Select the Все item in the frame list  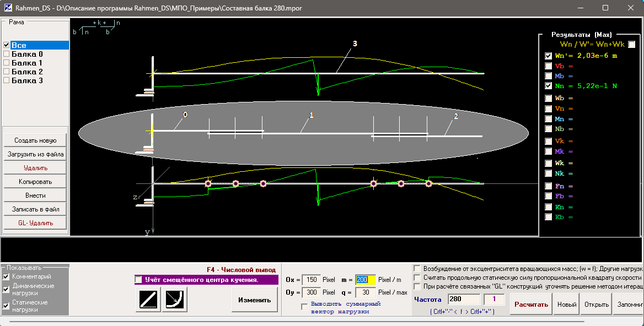19,46
